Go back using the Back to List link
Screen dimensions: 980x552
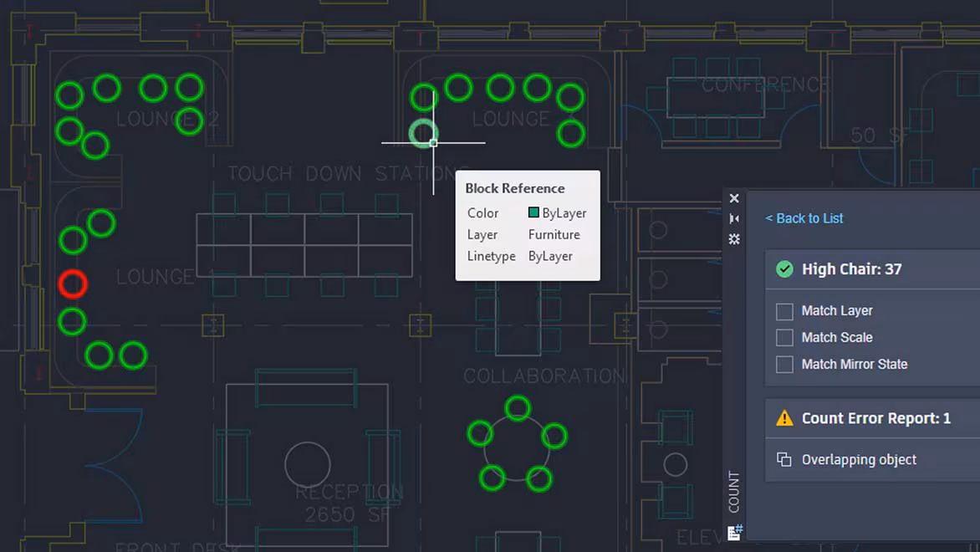[x=804, y=218]
